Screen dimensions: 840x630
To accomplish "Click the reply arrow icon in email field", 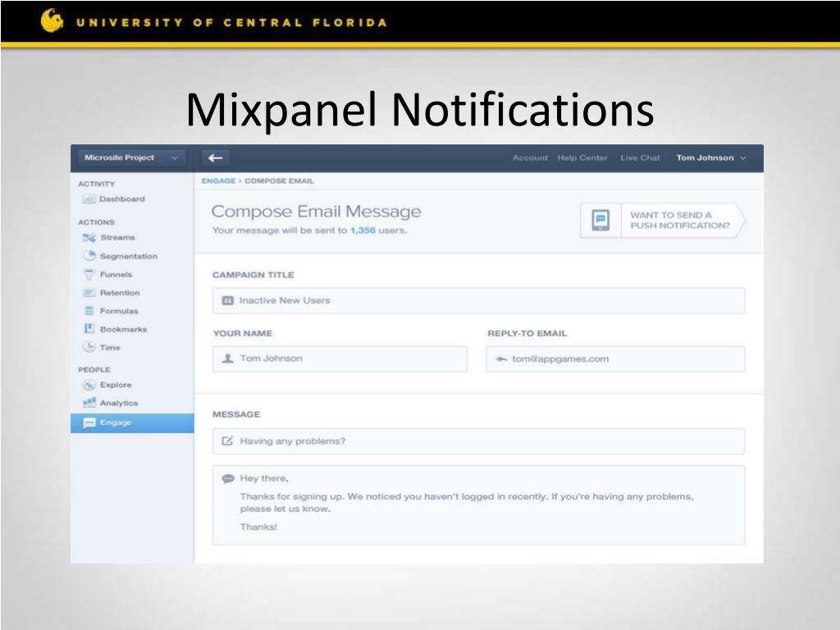I will (x=501, y=359).
